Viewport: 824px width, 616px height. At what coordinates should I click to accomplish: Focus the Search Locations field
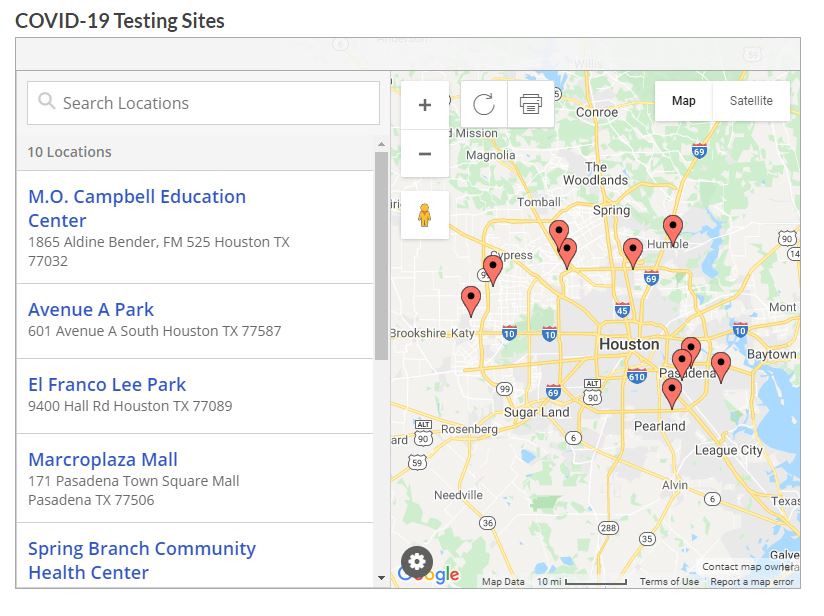[203, 103]
